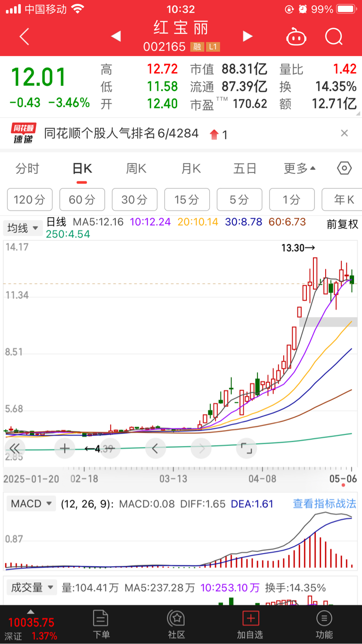This screenshot has height=644, width=362.
Task: Move chart left with chevron button
Action: pos(155,448)
